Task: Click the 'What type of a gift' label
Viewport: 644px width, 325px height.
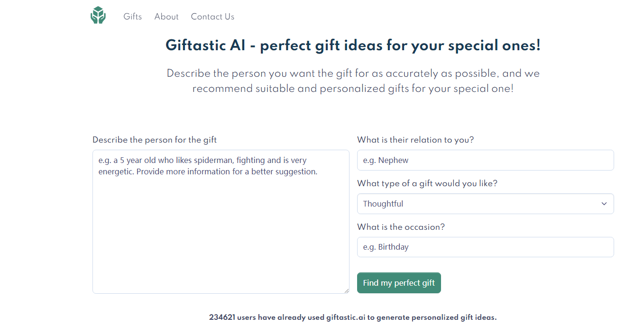Action: point(427,183)
